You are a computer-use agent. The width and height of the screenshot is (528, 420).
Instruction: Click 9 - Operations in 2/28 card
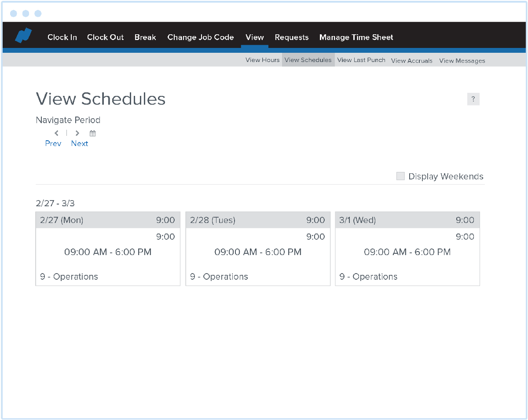(219, 277)
